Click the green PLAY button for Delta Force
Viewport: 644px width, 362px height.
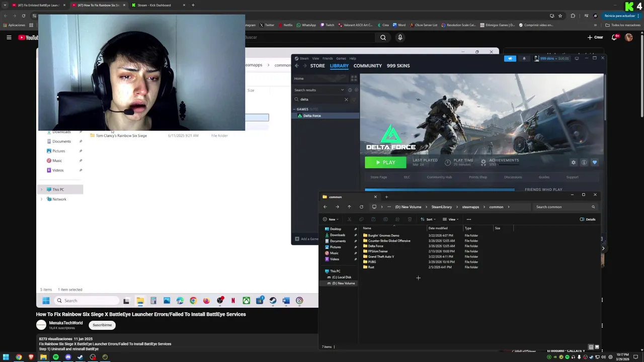[385, 162]
